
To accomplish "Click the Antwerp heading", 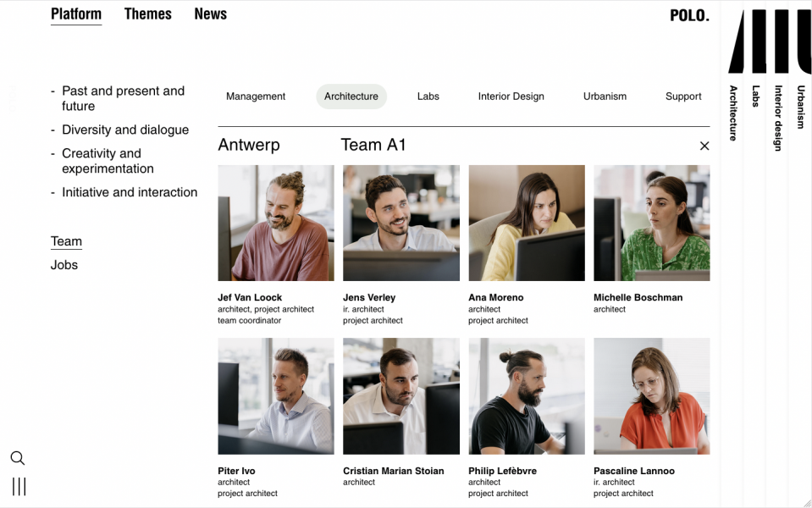I will (x=249, y=145).
